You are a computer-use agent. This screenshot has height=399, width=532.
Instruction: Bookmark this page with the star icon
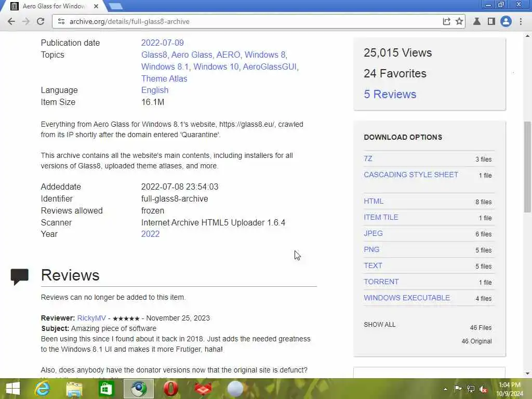click(459, 21)
